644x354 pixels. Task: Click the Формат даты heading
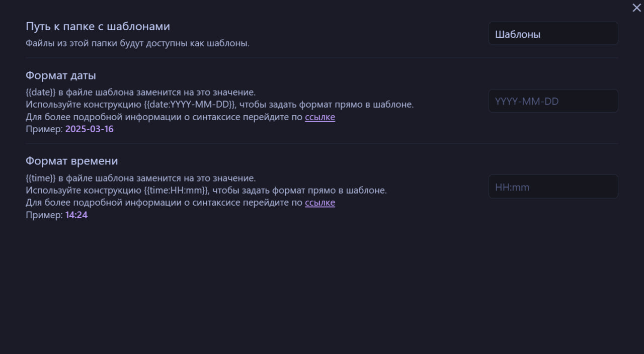click(60, 75)
